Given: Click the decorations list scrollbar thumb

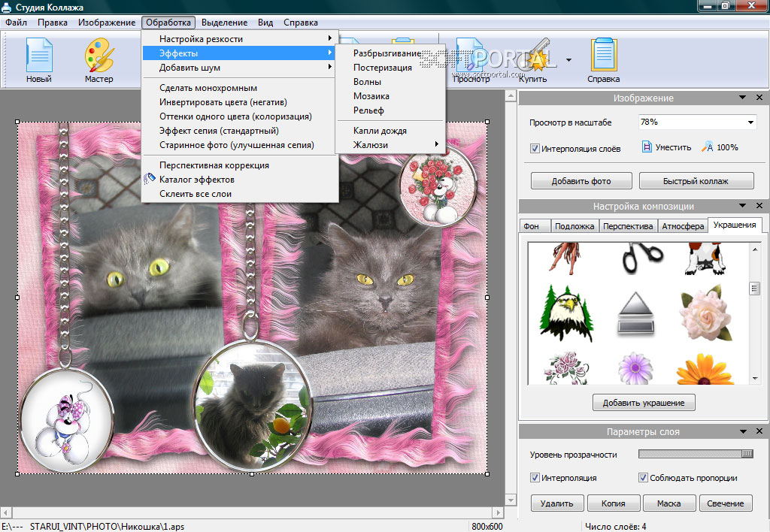Looking at the screenshot, I should (755, 288).
